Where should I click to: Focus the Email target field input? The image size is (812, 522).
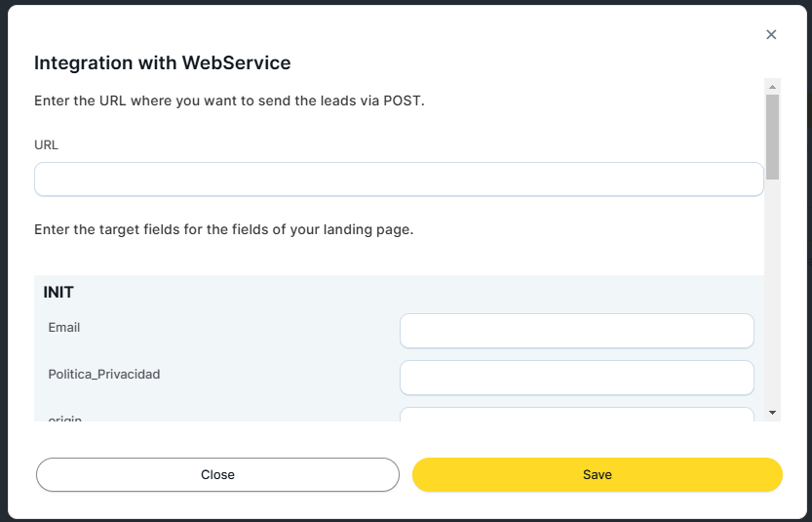pyautogui.click(x=576, y=331)
